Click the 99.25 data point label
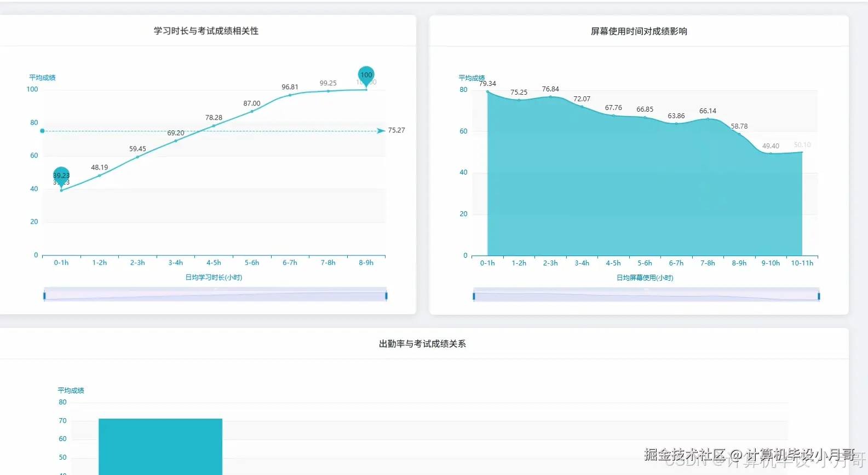Screen dimensions: 868x475 pyautogui.click(x=328, y=83)
